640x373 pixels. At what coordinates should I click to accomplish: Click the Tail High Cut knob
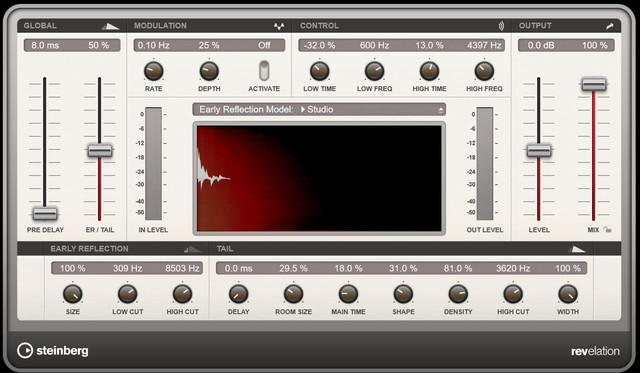pos(513,294)
